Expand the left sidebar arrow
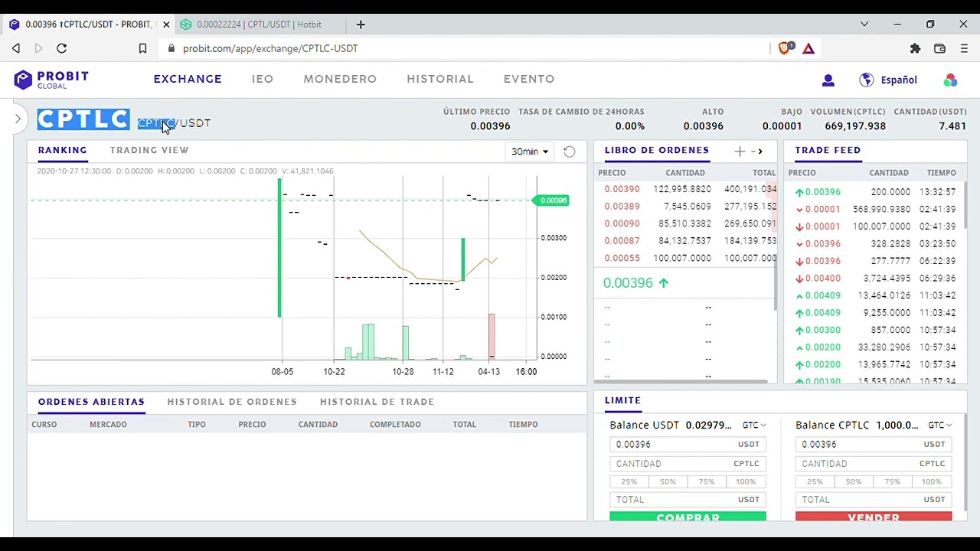 coord(18,119)
